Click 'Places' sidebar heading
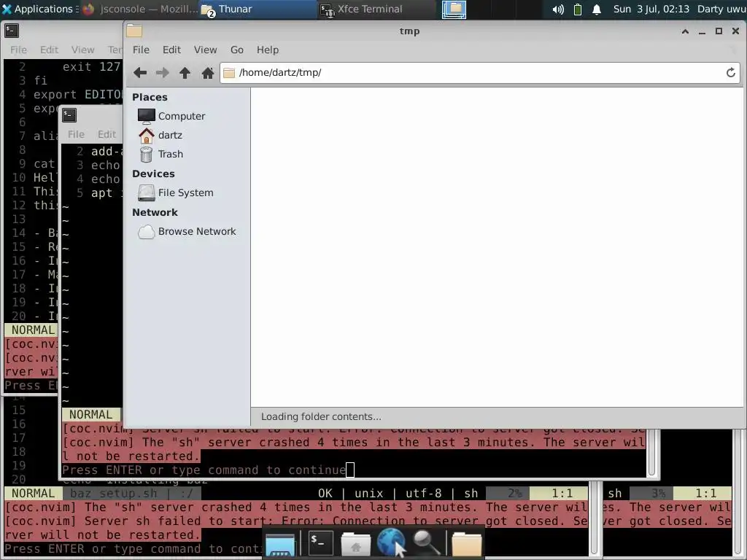The width and height of the screenshot is (747, 560). coord(150,97)
